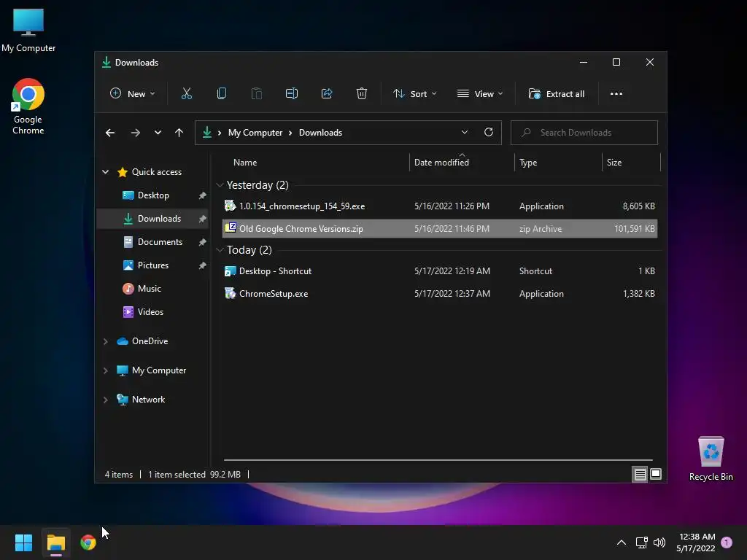Click the Share icon in toolbar

click(x=327, y=94)
